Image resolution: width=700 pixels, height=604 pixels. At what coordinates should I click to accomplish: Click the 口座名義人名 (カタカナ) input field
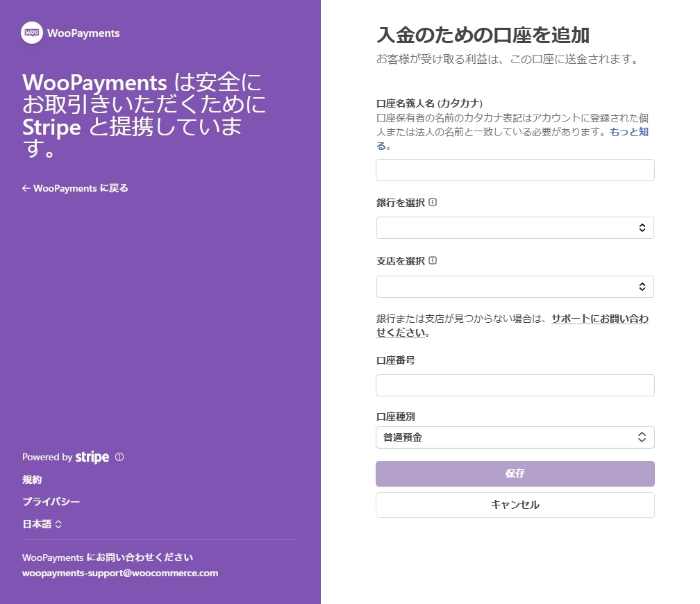click(x=515, y=170)
